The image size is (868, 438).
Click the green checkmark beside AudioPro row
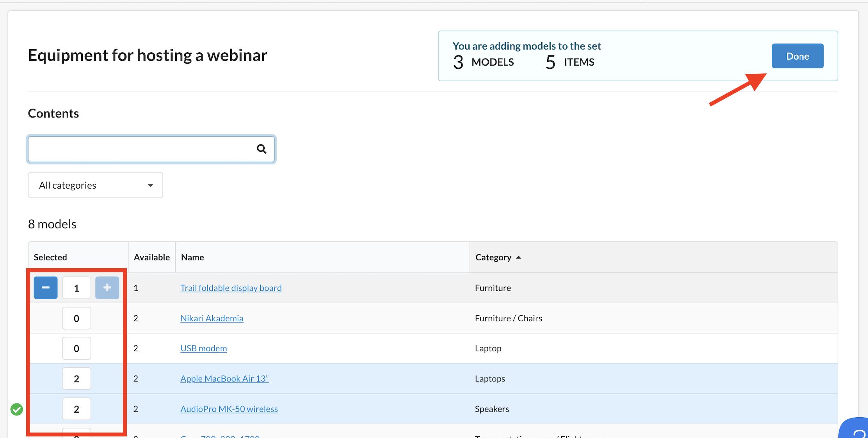tap(17, 409)
